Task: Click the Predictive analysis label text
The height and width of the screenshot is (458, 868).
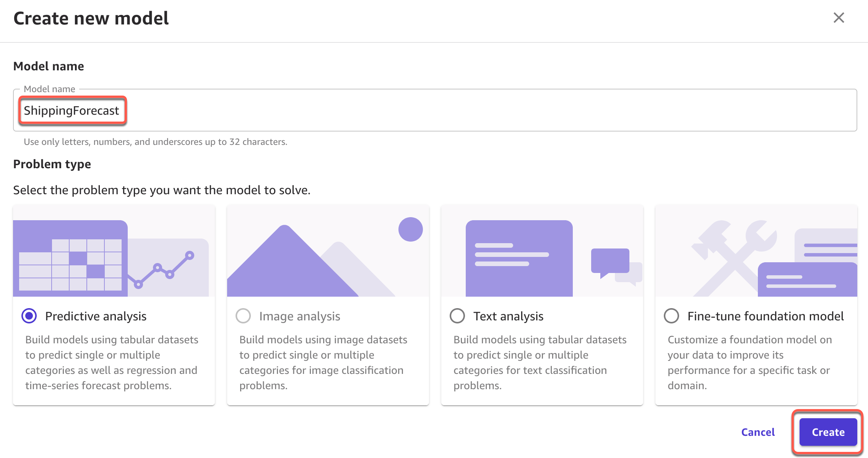Action: coord(96,316)
